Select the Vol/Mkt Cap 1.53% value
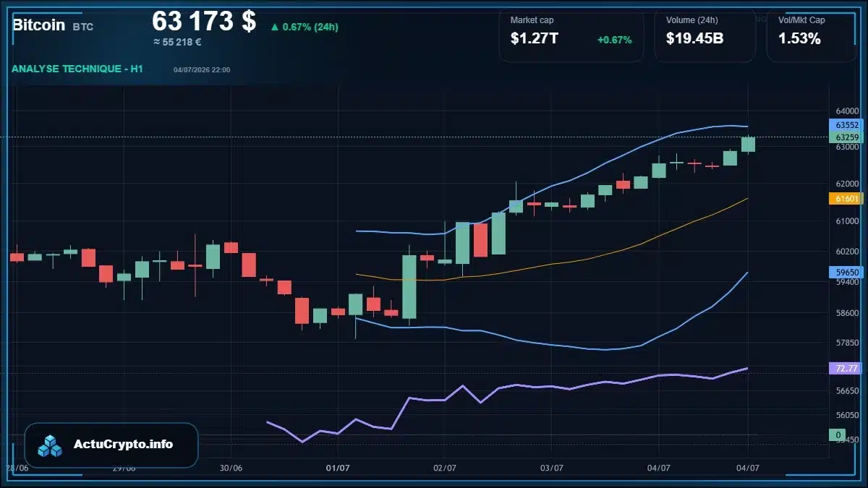The width and height of the screenshot is (868, 488). coord(799,39)
